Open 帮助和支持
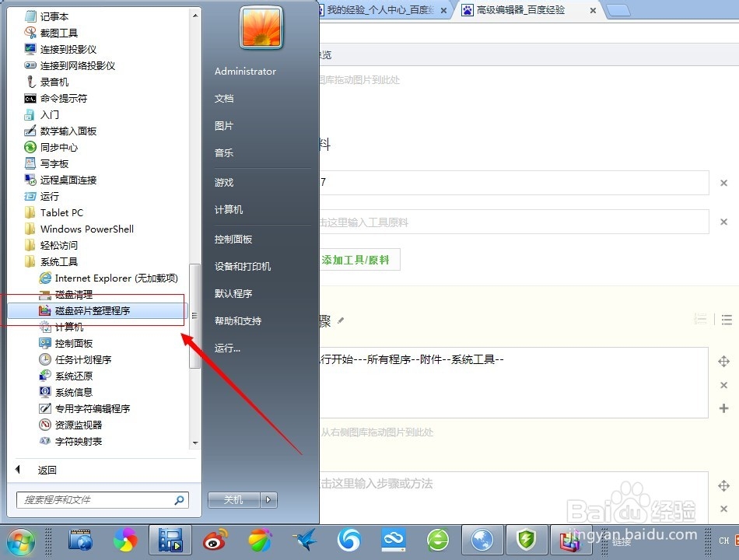The image size is (739, 560). 238,321
